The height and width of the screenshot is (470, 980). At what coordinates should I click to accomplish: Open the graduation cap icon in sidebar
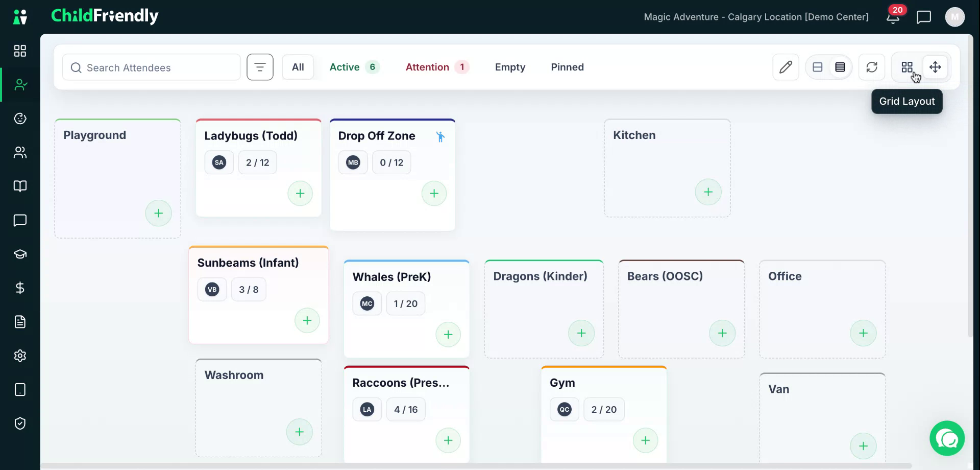pos(20,254)
